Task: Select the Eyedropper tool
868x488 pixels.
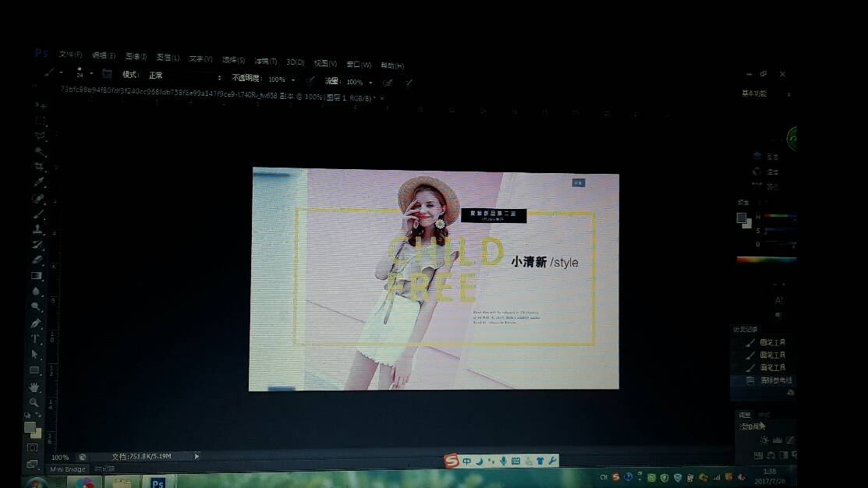Action: point(39,182)
